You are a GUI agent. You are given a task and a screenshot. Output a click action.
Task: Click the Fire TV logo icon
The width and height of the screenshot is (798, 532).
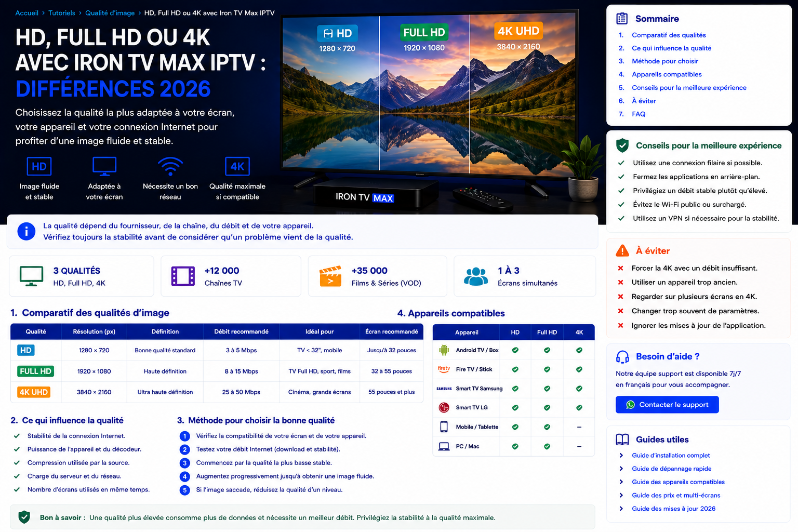pyautogui.click(x=444, y=369)
